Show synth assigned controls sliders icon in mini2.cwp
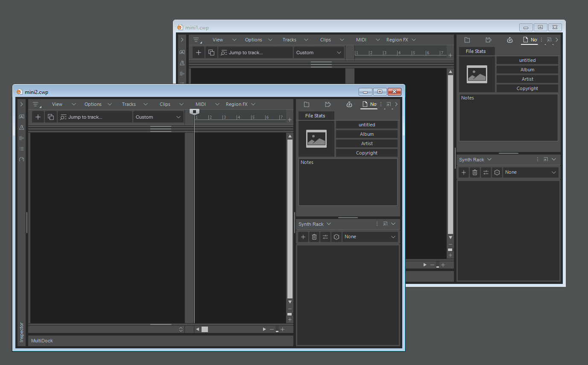This screenshot has height=365, width=588. pyautogui.click(x=325, y=237)
